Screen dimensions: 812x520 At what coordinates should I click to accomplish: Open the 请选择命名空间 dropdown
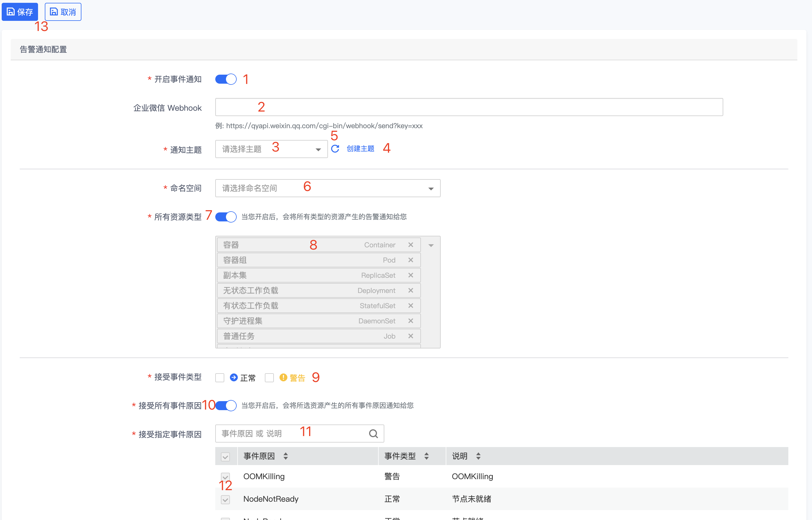click(328, 188)
